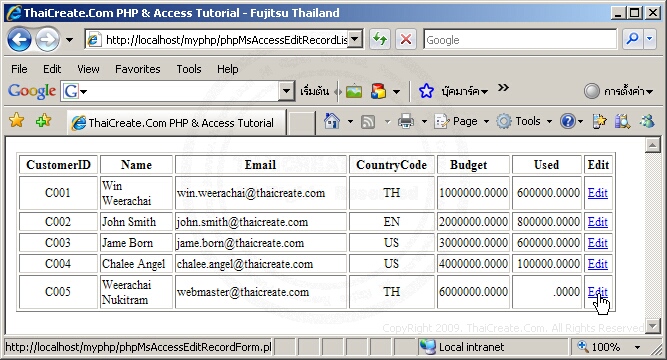Image resolution: width=667 pixels, height=360 pixels.
Task: Click Edit link for customer C002
Action: click(597, 222)
